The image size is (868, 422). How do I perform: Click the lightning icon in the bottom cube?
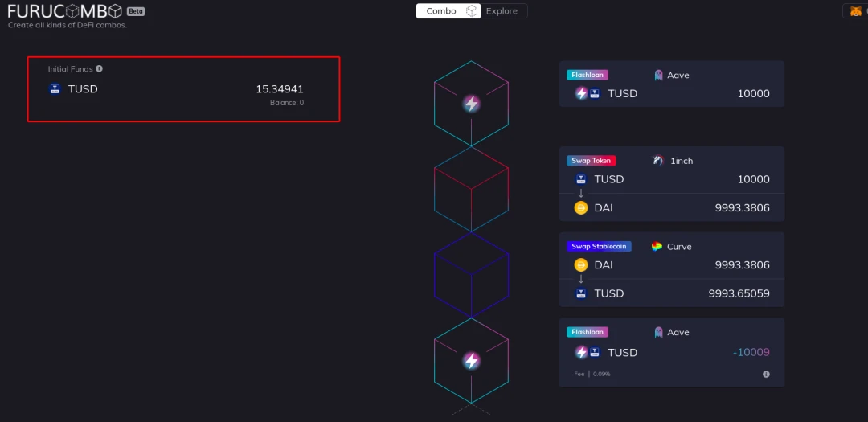click(471, 361)
